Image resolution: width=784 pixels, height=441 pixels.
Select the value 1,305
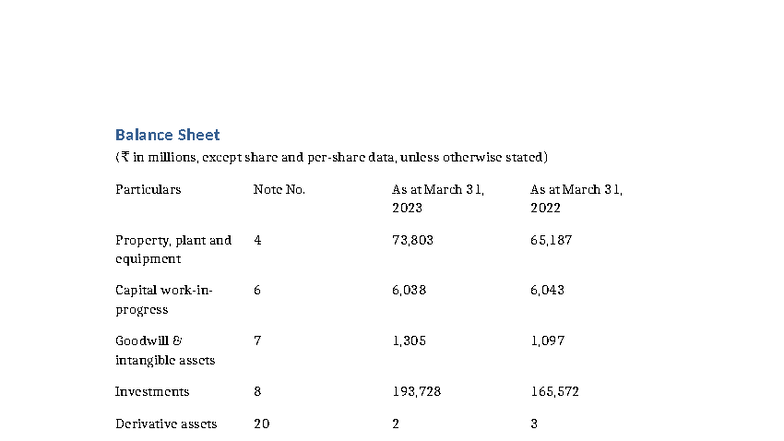[409, 340]
